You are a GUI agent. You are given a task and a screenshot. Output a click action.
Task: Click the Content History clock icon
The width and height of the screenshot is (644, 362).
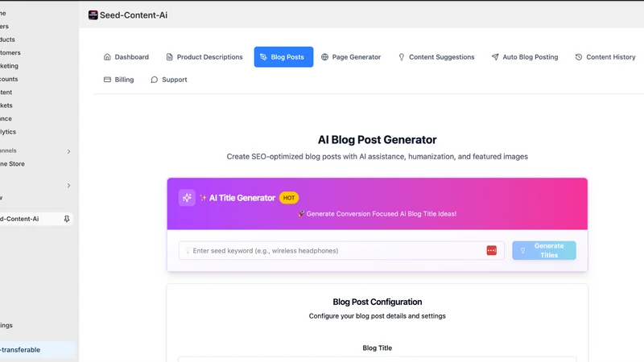(x=578, y=57)
